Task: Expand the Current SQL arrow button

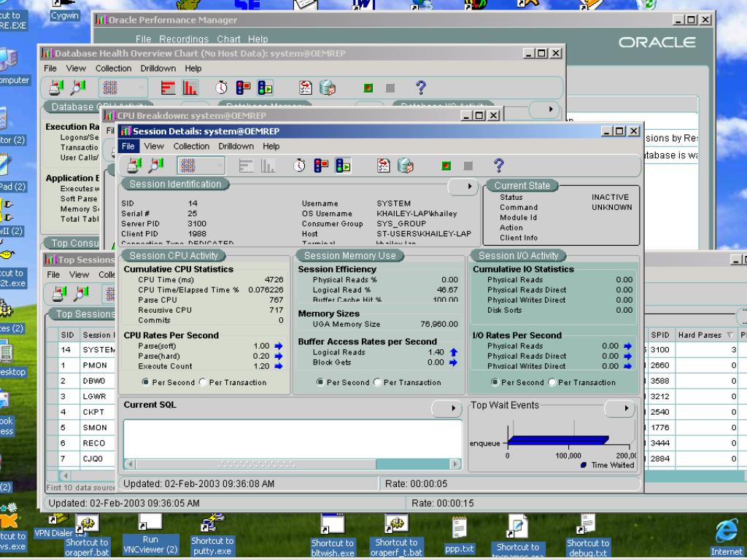Action: pyautogui.click(x=446, y=408)
